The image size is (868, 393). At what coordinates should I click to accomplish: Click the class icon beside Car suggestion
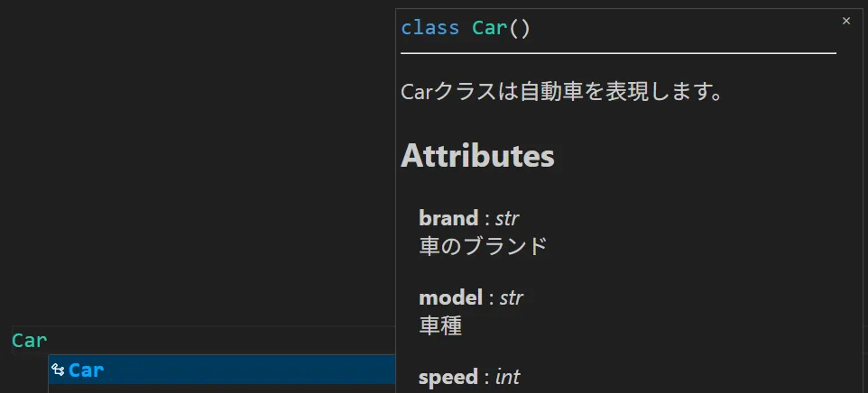58,370
